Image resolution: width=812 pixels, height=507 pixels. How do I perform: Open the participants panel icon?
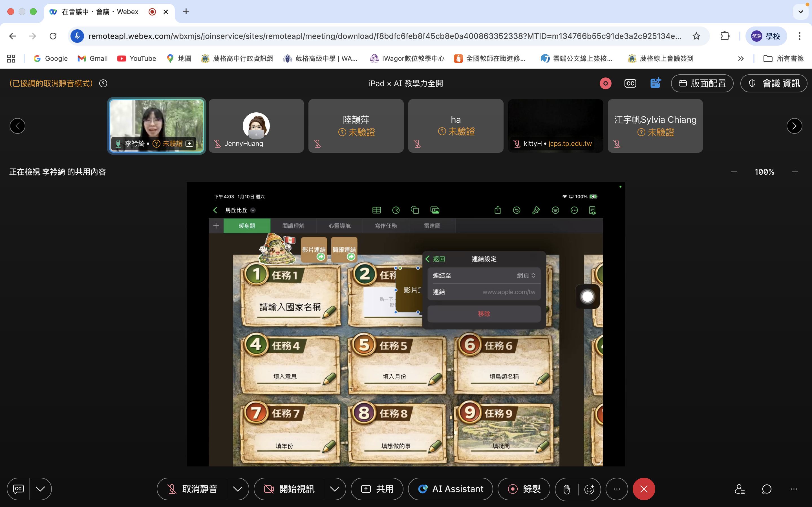(x=740, y=489)
